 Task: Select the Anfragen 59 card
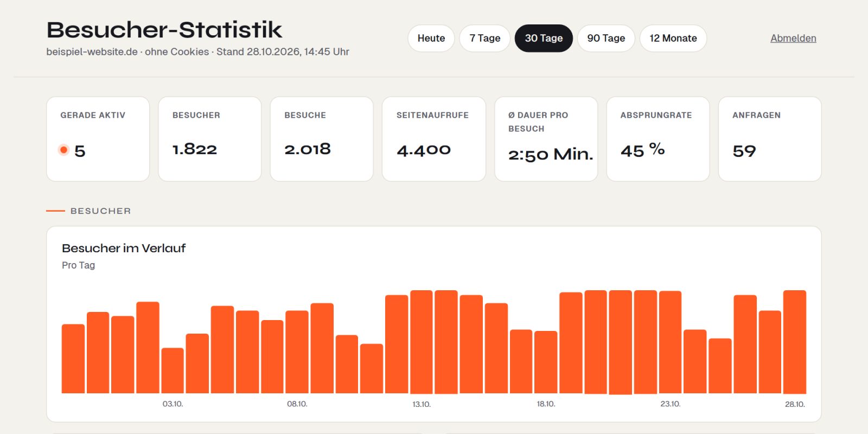pos(770,139)
